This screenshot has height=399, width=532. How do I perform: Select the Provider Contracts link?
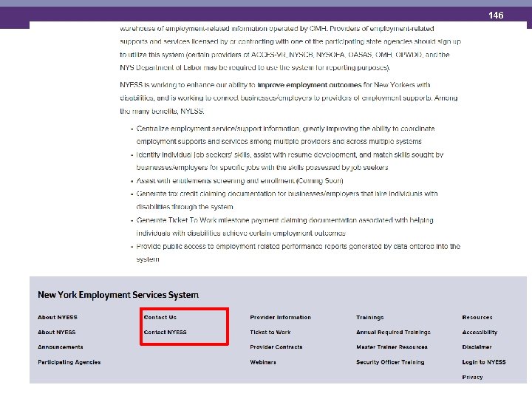click(x=276, y=347)
